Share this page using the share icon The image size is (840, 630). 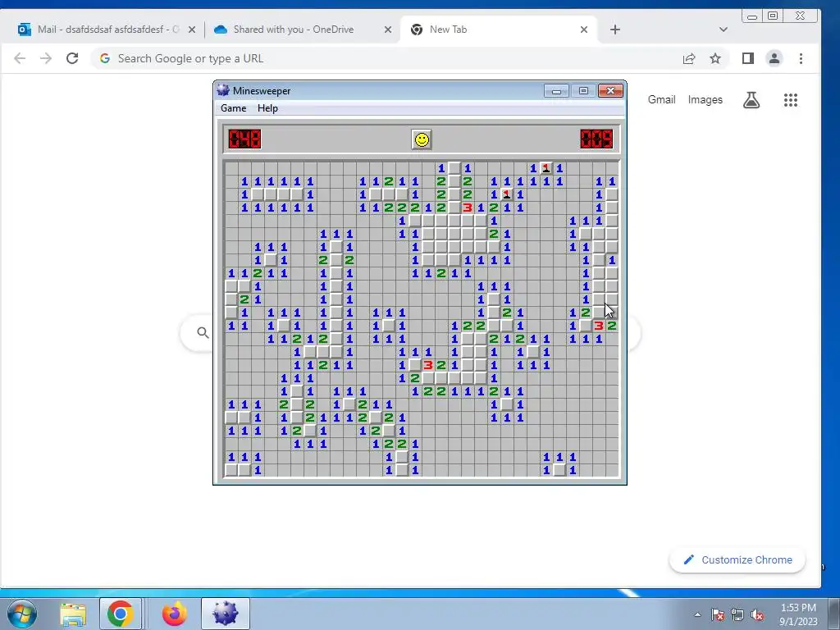coord(689,58)
